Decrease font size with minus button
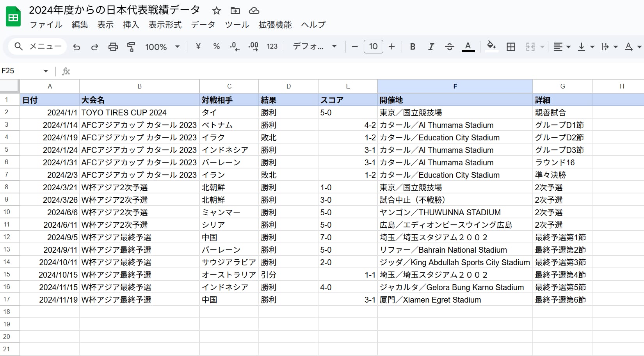Viewport: 644px width, 356px height. pyautogui.click(x=355, y=47)
